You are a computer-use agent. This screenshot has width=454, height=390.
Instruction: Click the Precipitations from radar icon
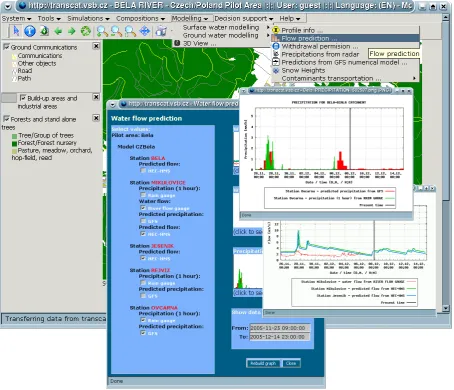(x=276, y=54)
